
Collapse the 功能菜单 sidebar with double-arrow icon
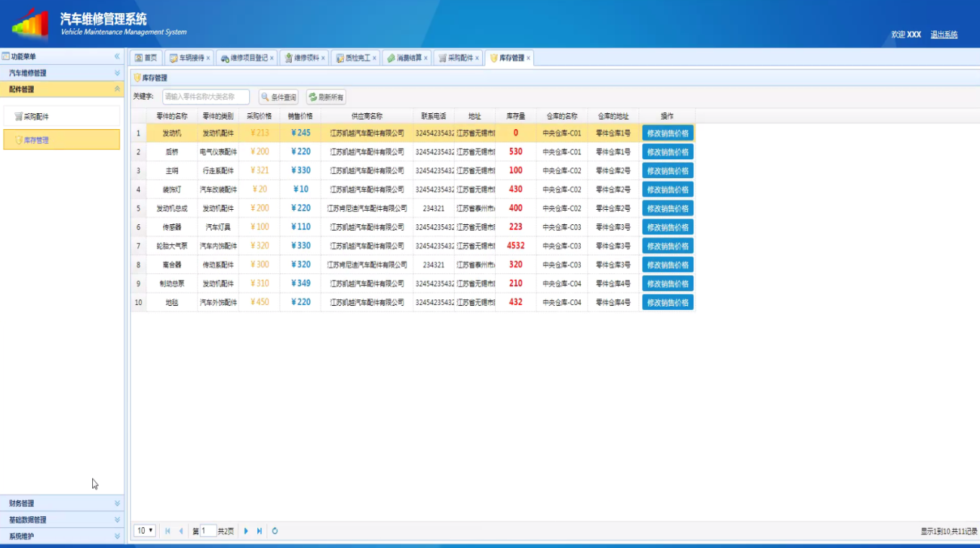pos(117,56)
